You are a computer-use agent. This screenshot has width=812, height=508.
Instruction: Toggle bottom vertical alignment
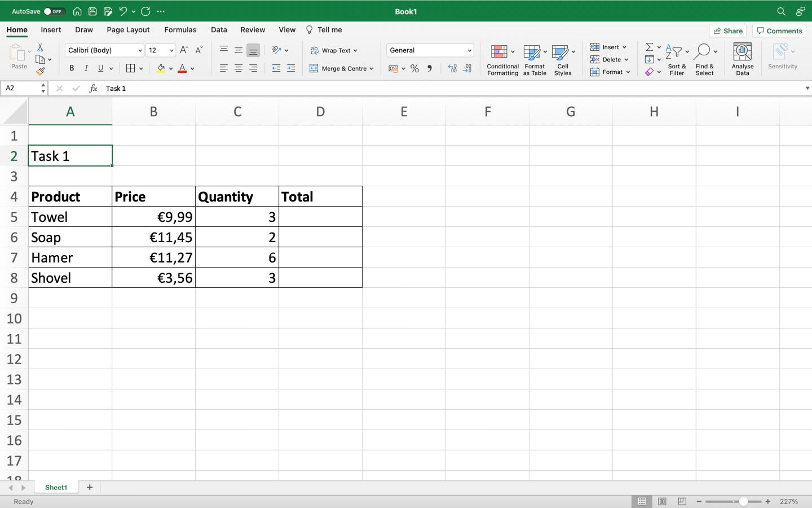pos(253,50)
